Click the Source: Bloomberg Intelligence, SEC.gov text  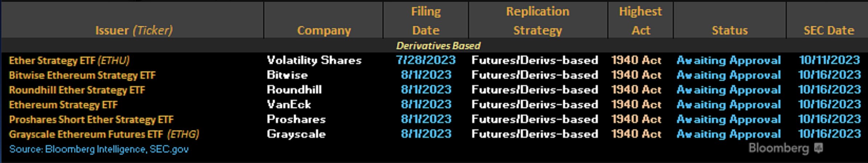99,149
